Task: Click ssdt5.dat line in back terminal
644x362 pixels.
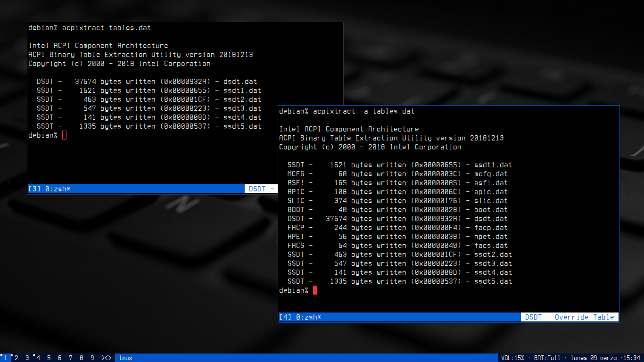Action: click(x=149, y=126)
